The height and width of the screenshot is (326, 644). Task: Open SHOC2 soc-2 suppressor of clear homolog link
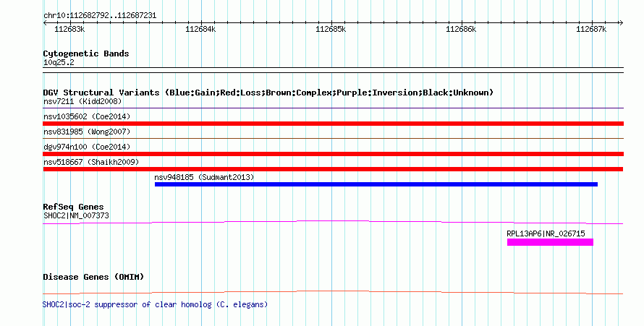pos(156,305)
